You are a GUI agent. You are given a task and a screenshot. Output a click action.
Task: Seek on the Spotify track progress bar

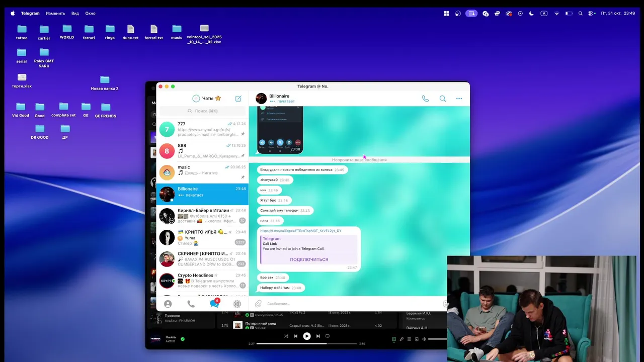(x=307, y=344)
